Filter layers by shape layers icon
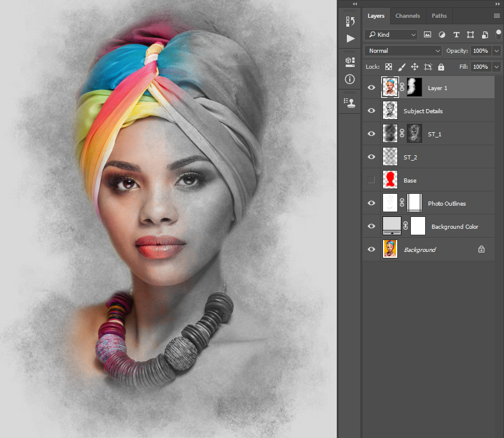The image size is (504, 438). click(x=470, y=35)
